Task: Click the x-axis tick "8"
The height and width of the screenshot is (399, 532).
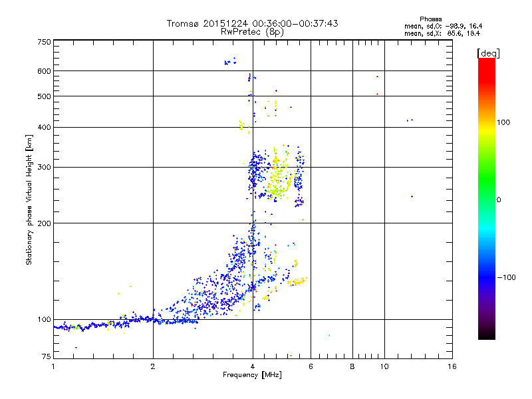Action: click(x=352, y=366)
